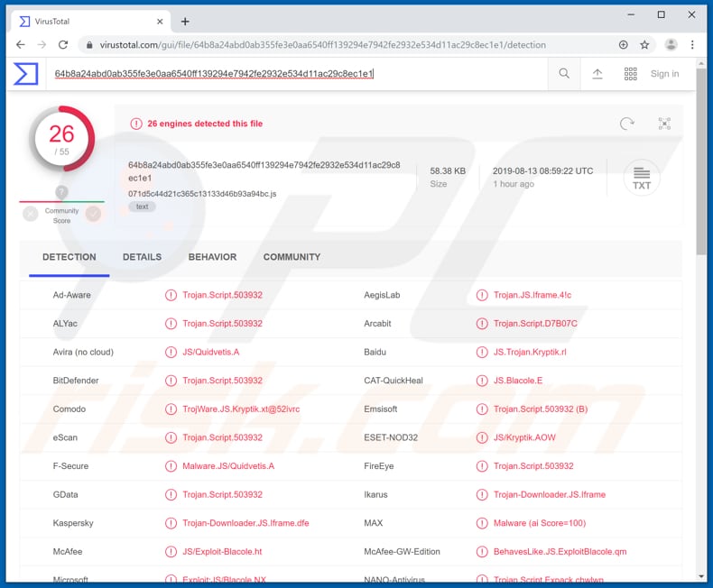Click the vertical scrollbar thumb
This screenshot has height=588, width=713.
[700, 161]
